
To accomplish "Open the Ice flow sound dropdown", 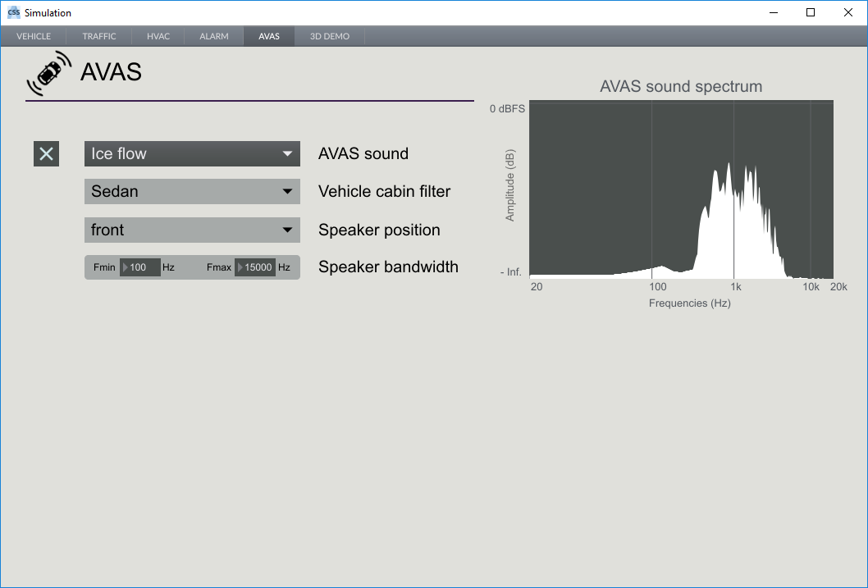I will pyautogui.click(x=192, y=153).
